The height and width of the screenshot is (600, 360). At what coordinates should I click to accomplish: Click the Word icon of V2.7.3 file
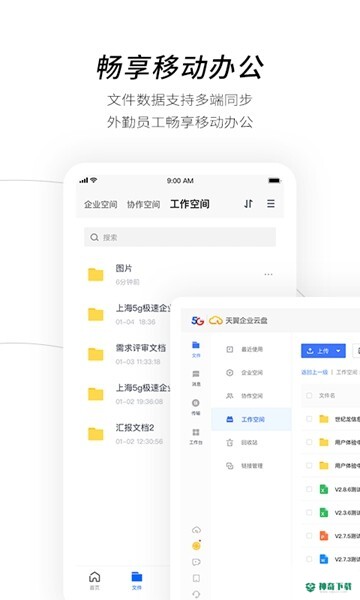point(324,559)
